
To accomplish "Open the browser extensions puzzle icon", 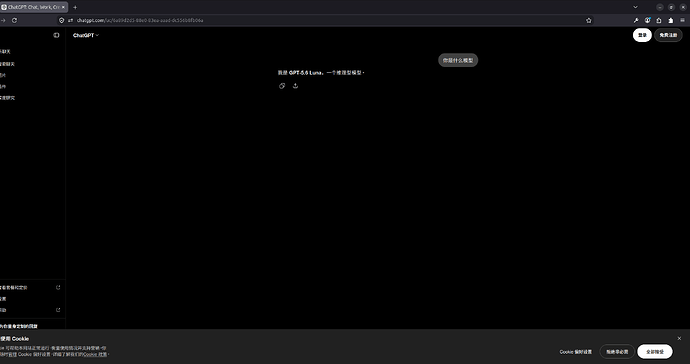I will point(671,20).
